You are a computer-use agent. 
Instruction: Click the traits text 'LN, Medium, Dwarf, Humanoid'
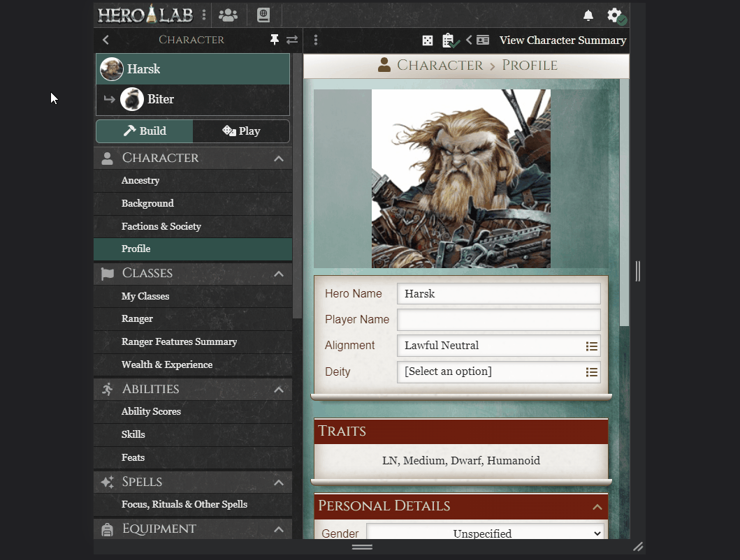pyautogui.click(x=461, y=461)
